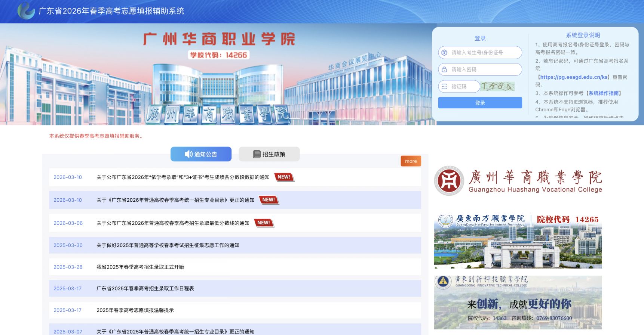
Task: Open 广东省2025年春季高考招生录取工作日程表
Action: 145,288
